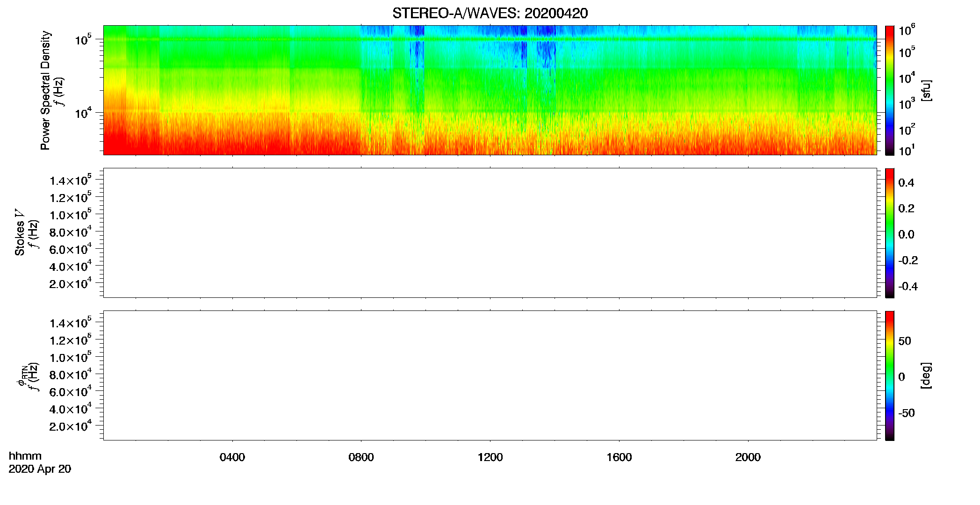
Task: Click the 10^6 label on sfu colorbar
Action: click(x=907, y=30)
